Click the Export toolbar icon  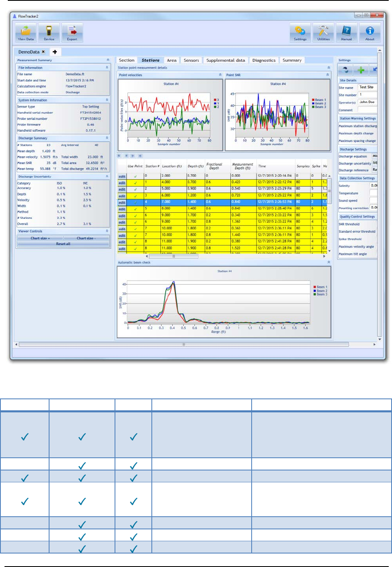point(72,32)
